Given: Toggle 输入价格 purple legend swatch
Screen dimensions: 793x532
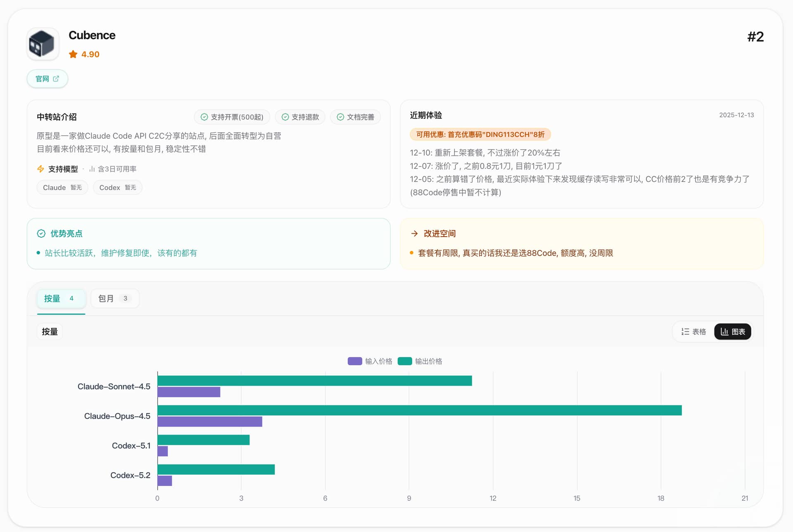Looking at the screenshot, I should pyautogui.click(x=355, y=362).
